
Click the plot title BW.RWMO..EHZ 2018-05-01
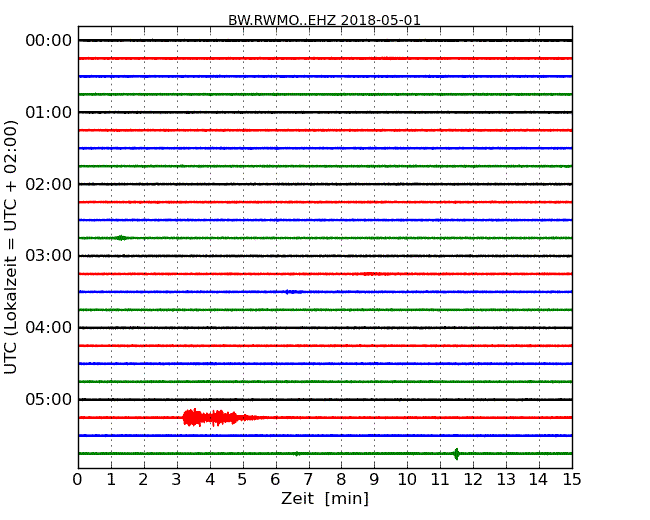324,20
